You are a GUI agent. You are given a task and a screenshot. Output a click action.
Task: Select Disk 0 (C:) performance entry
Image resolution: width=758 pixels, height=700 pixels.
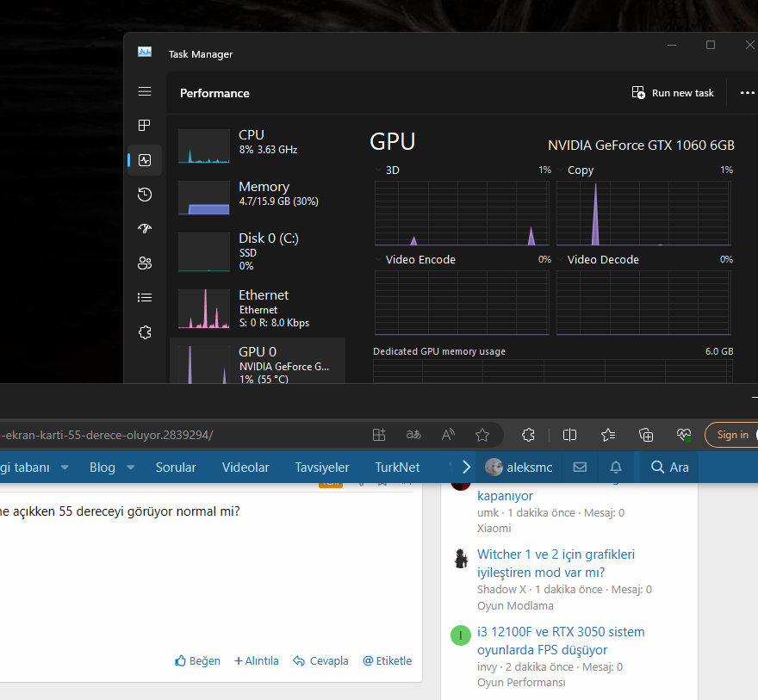(258, 251)
